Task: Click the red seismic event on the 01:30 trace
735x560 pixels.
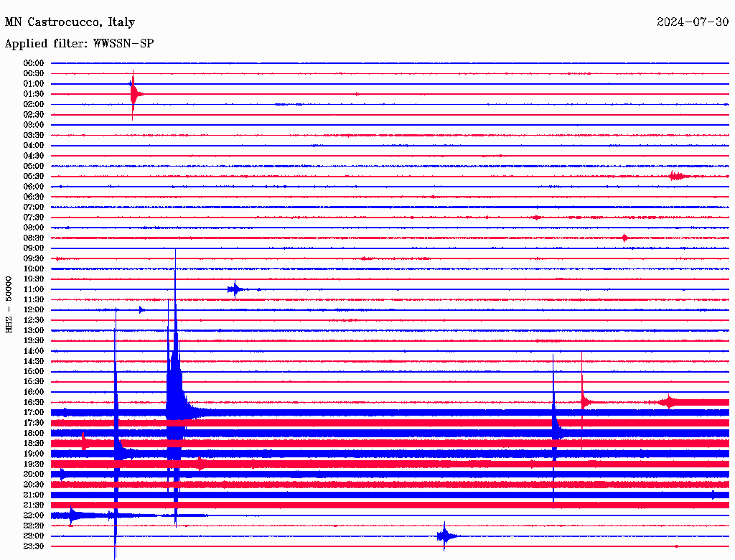Action: [x=134, y=94]
